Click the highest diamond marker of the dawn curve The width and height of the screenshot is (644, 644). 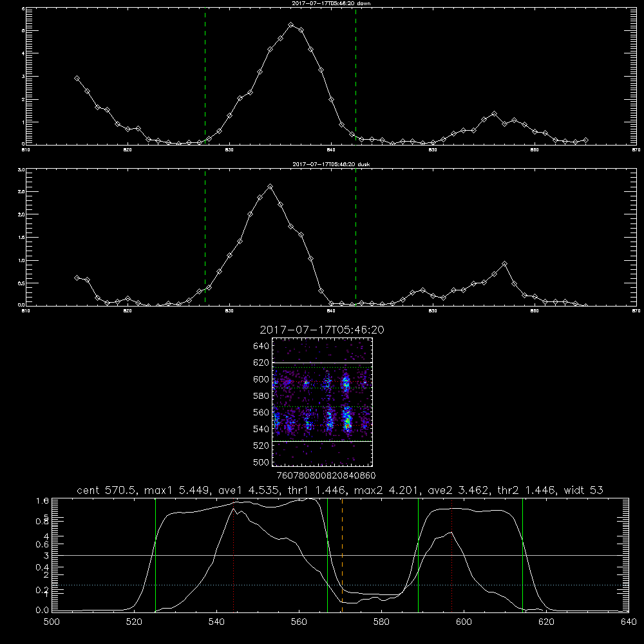pyautogui.click(x=291, y=25)
